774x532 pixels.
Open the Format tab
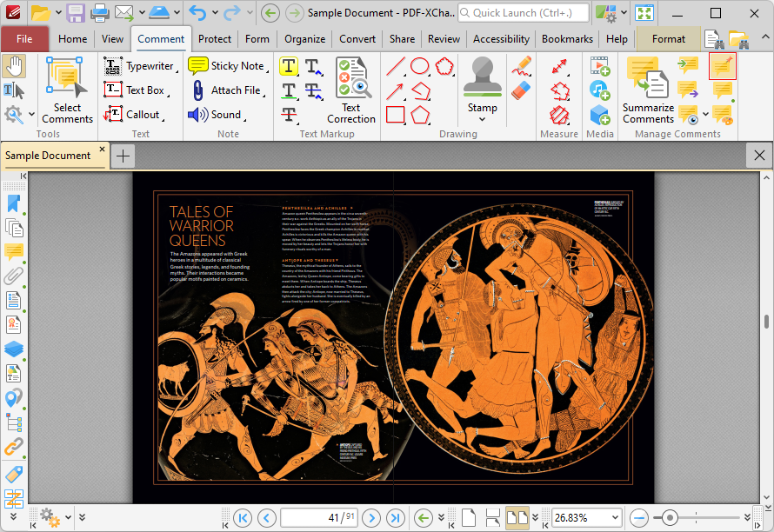(x=669, y=39)
